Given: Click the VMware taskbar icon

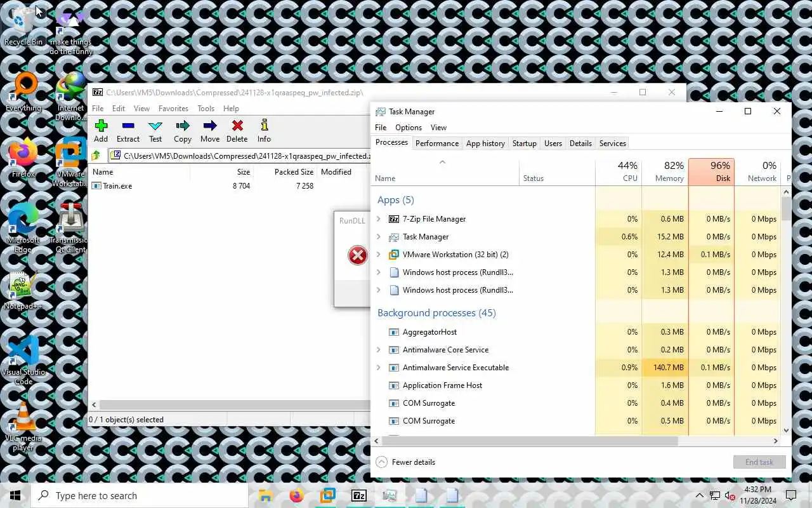Looking at the screenshot, I should [327, 495].
